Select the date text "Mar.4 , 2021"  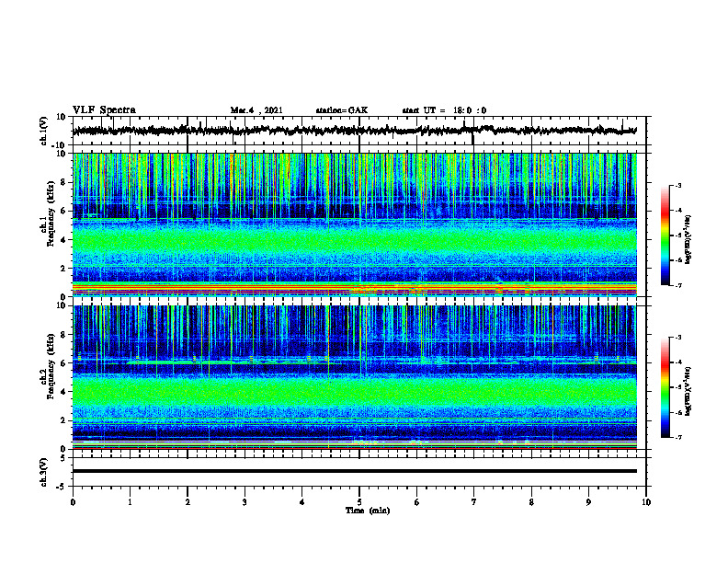(256, 110)
